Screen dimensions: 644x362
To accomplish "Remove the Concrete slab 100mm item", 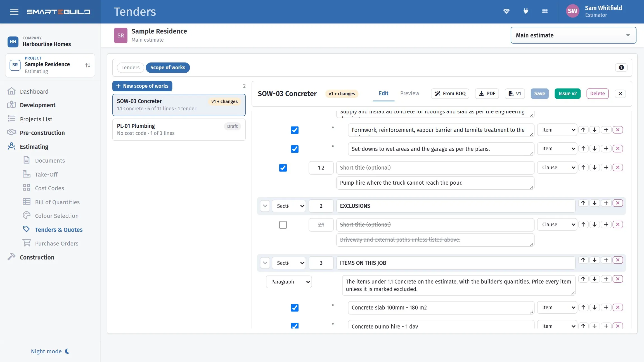I will [x=618, y=308].
